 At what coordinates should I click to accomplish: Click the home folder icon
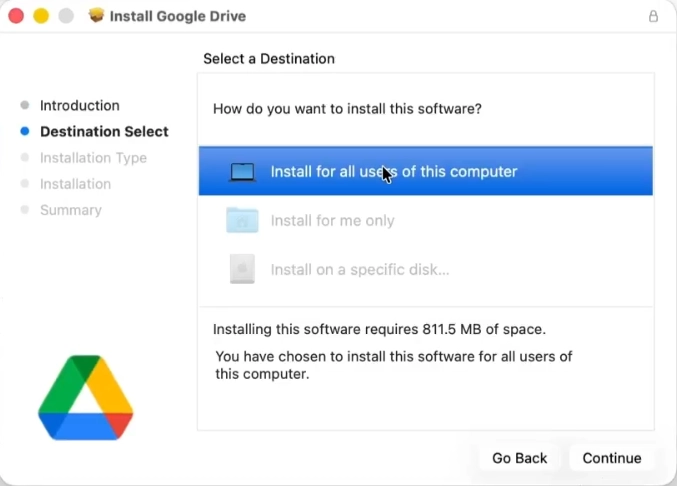[x=242, y=220]
